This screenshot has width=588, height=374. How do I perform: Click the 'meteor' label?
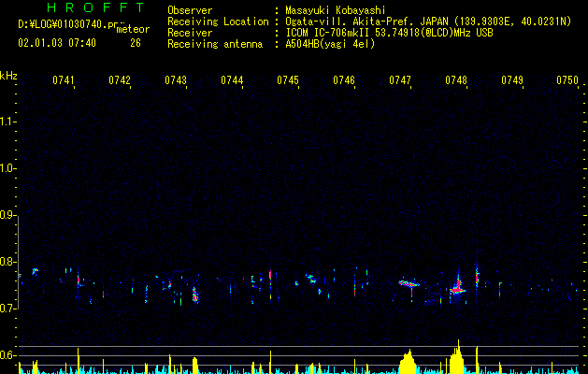click(133, 29)
